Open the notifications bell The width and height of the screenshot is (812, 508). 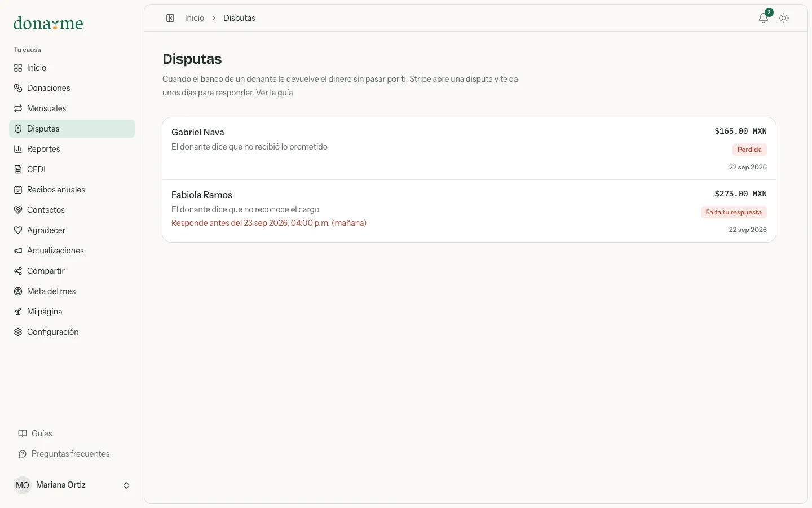click(x=764, y=18)
